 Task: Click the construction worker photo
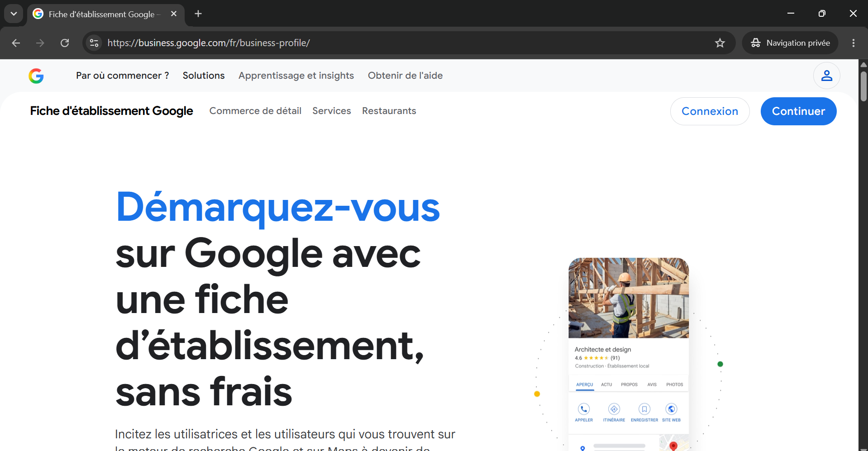(x=629, y=298)
